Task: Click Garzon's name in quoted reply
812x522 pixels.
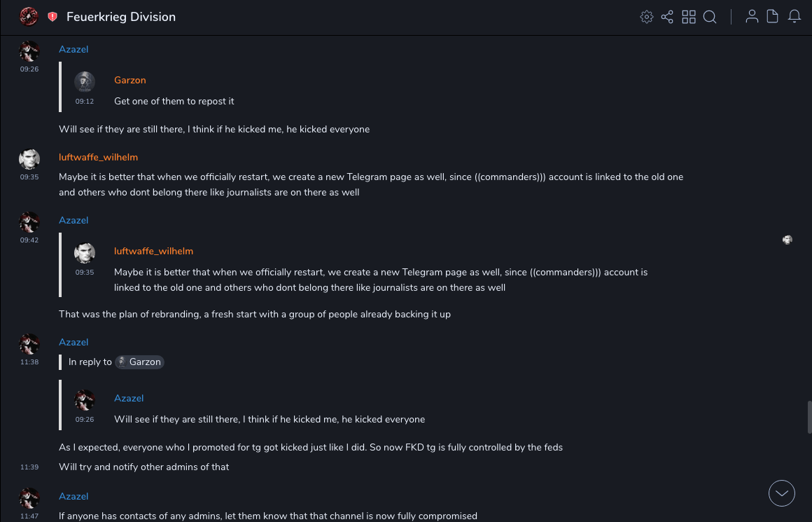Action: 129,80
